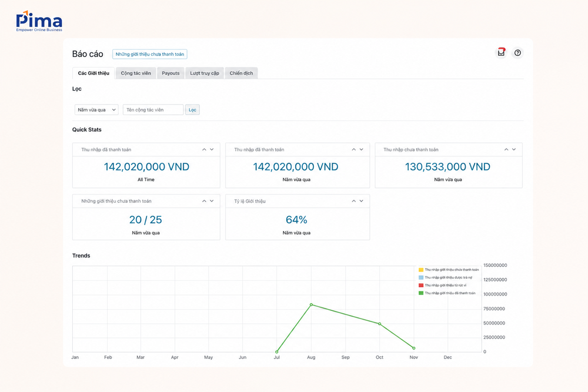Screen dimensions: 588x392
Task: Focus the Tên cộng tác viên field
Action: pos(153,110)
